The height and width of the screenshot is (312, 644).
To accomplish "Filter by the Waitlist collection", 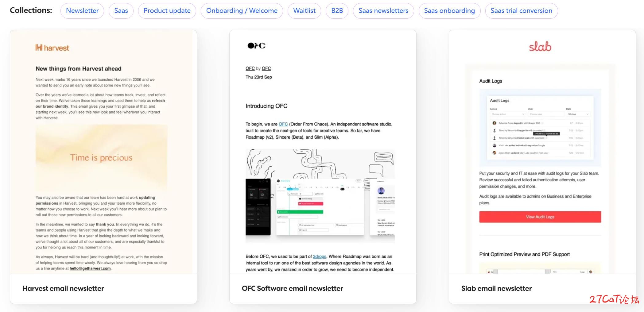I will (x=304, y=11).
